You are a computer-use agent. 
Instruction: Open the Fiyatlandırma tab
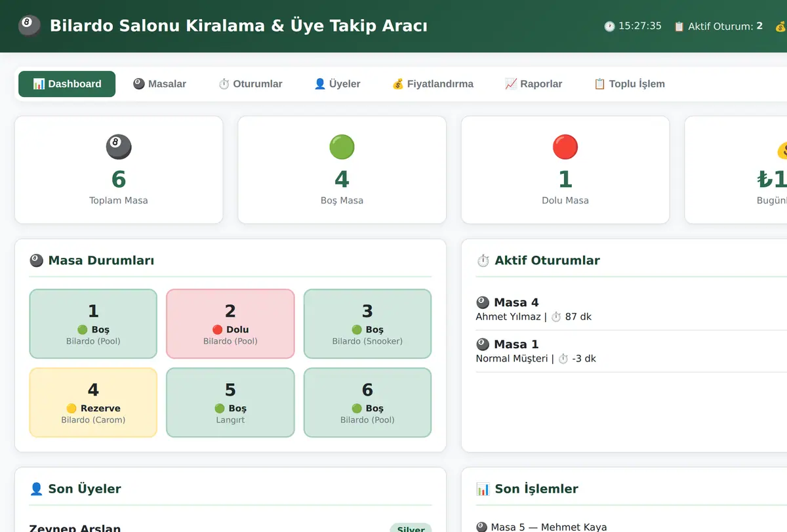point(432,84)
